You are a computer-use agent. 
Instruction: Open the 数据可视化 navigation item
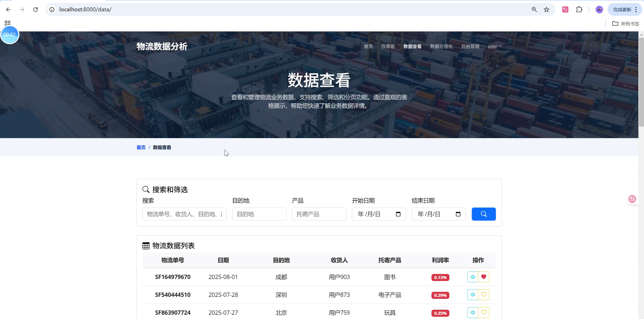[x=441, y=46]
